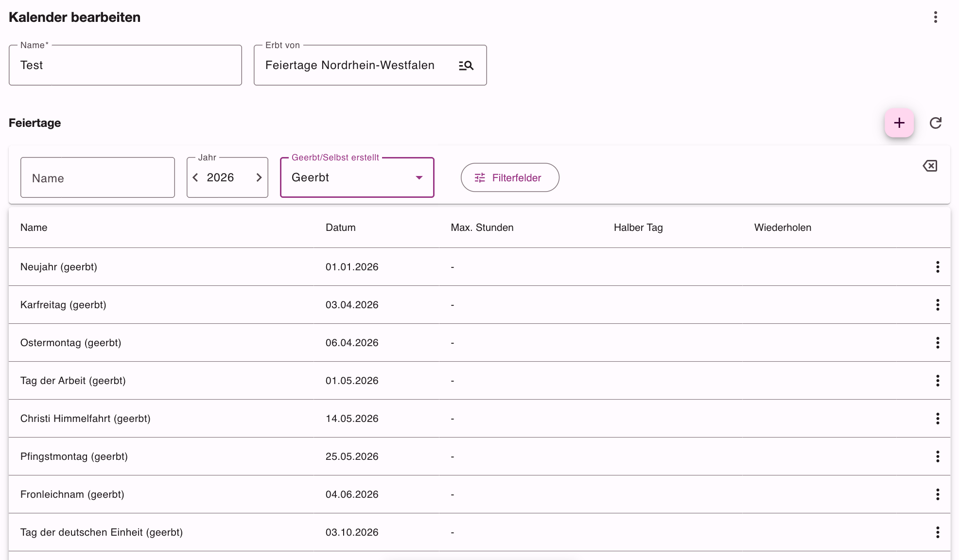This screenshot has width=959, height=560.
Task: Select the Pfingstmontag (geerbt) row name
Action: pyautogui.click(x=74, y=457)
